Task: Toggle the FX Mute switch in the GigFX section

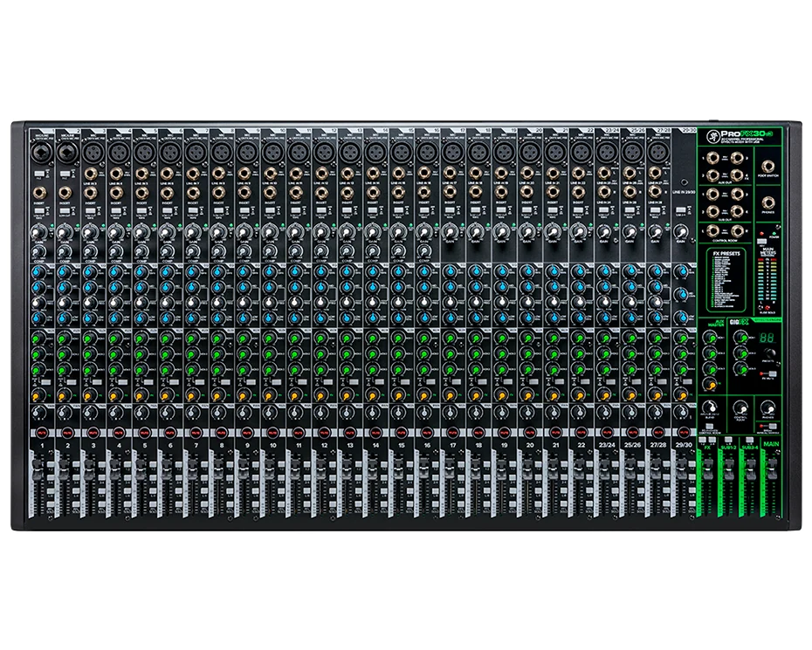Action: pos(773,374)
